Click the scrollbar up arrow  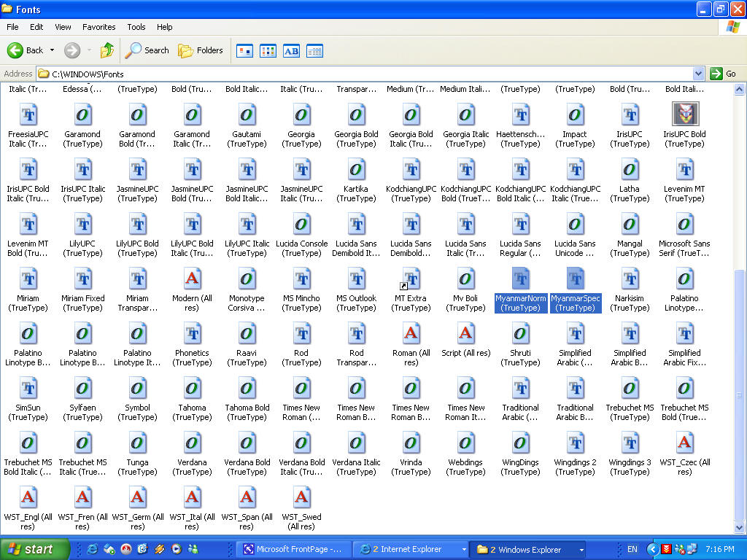click(740, 89)
